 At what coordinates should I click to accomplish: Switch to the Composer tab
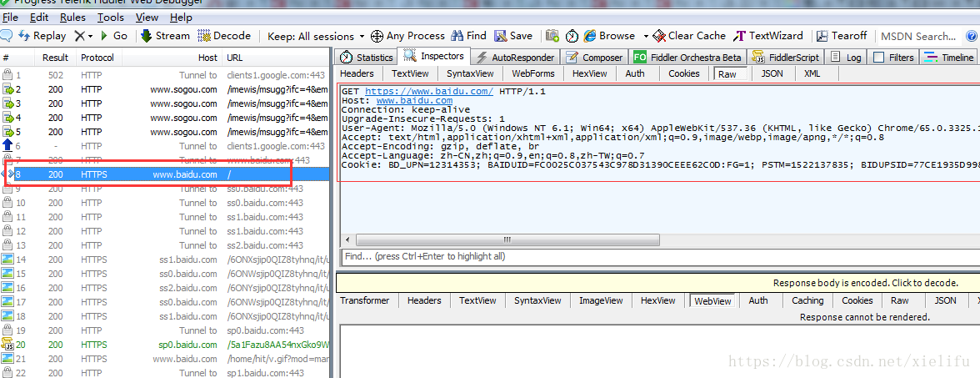pos(594,57)
